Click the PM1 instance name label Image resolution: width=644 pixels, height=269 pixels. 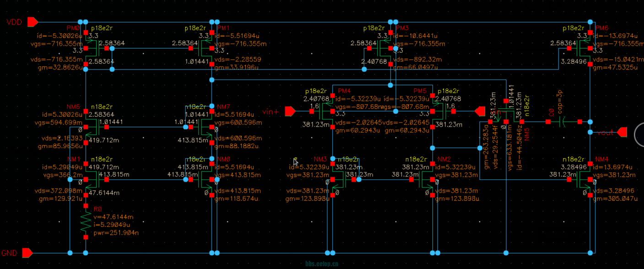pos(223,28)
